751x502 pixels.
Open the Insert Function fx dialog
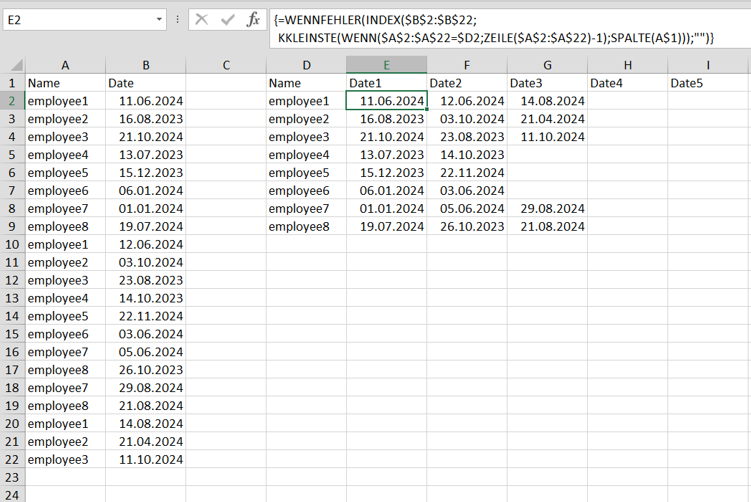tap(253, 20)
